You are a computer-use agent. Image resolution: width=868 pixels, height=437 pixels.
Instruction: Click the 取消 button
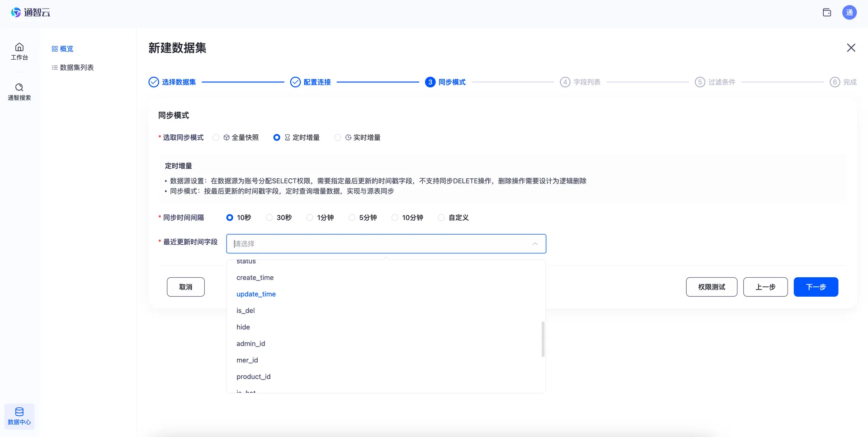pyautogui.click(x=186, y=287)
